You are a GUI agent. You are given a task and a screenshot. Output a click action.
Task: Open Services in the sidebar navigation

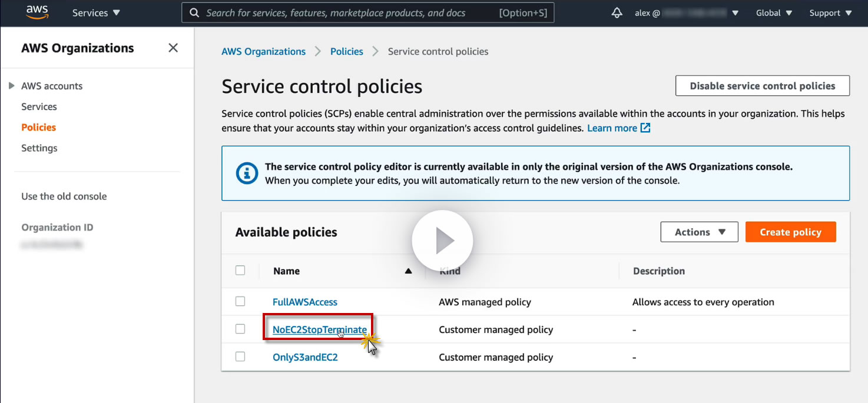[39, 106]
